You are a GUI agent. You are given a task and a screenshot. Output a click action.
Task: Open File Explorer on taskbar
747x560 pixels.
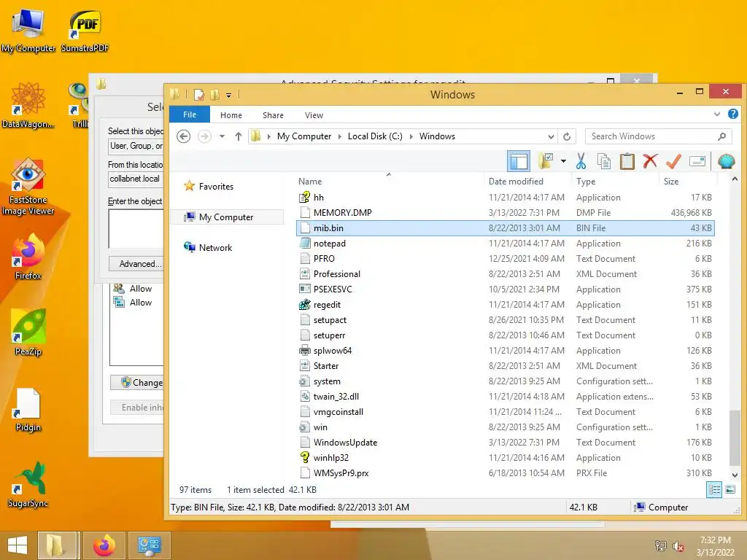point(56,545)
